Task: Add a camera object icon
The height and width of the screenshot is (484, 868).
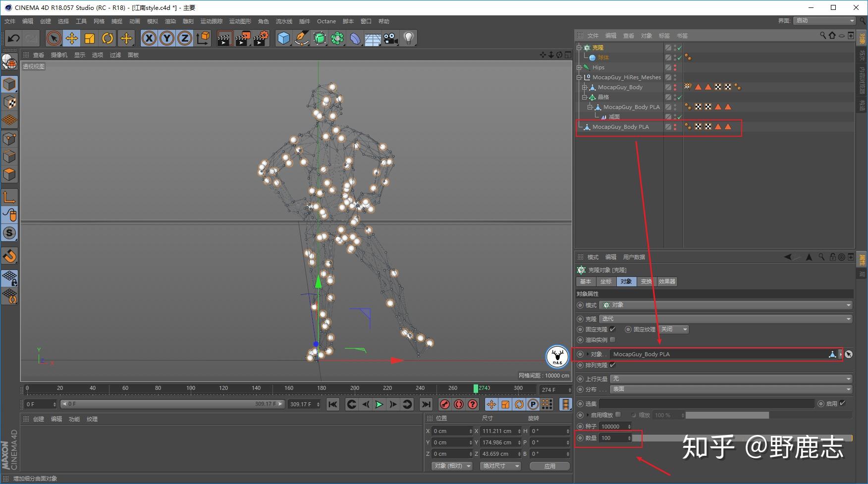Action: click(x=391, y=38)
